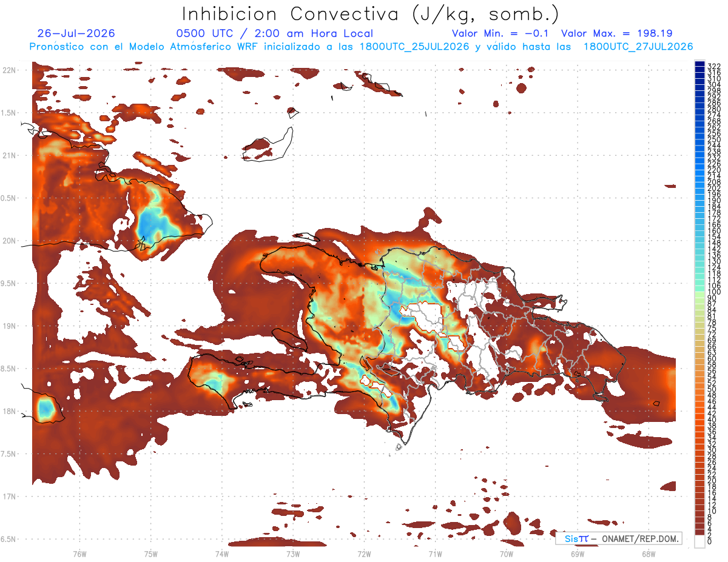Click the '1800UTC_25JUL2026' initialization time
The width and height of the screenshot is (728, 562).
414,47
